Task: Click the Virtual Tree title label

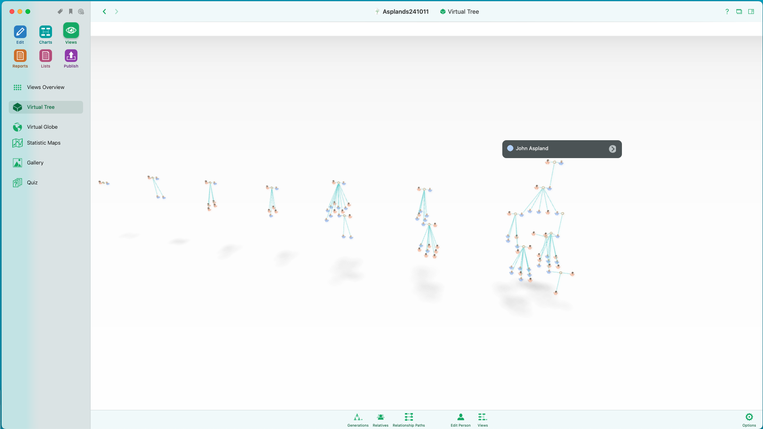Action: 463,12
